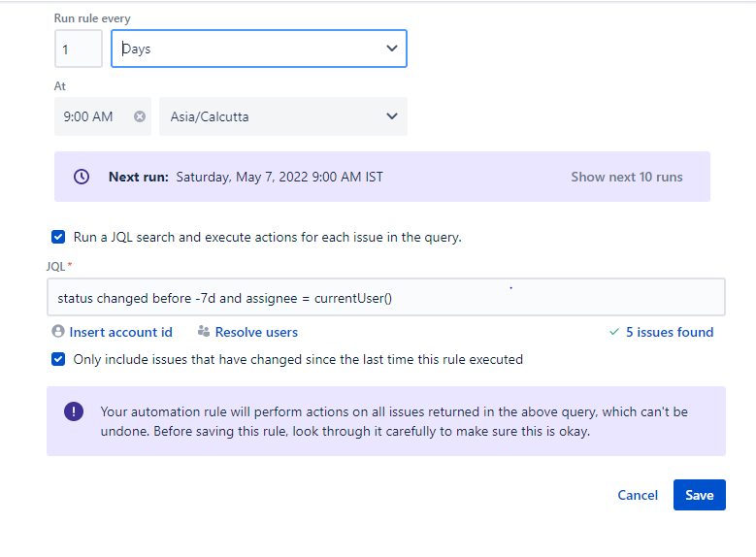Viewport: 756px width, 557px height.
Task: Save the automation rule
Action: click(x=699, y=495)
